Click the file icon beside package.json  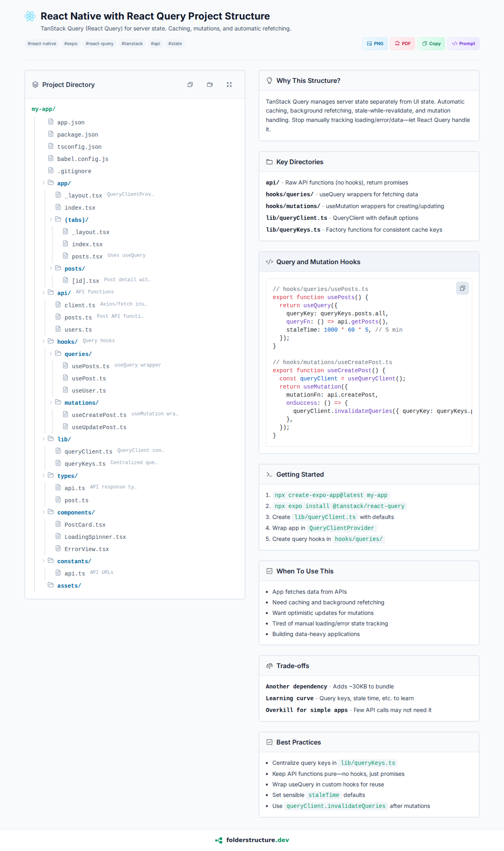click(x=51, y=134)
